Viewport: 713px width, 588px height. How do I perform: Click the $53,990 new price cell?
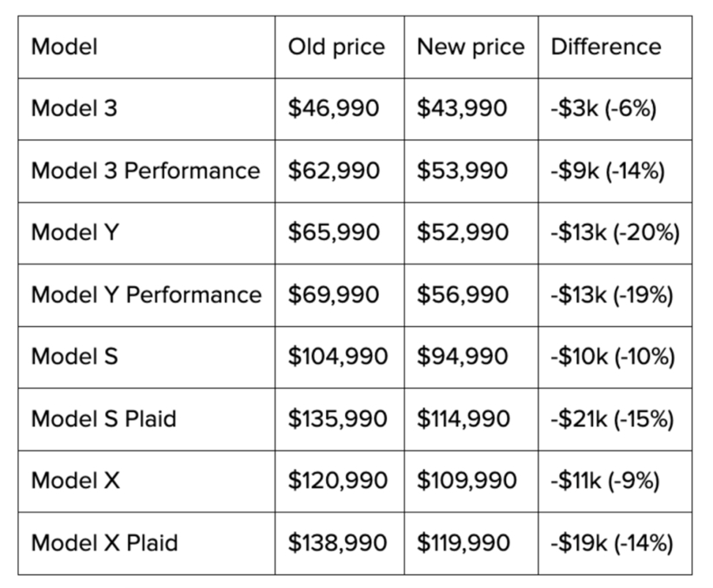click(x=463, y=170)
